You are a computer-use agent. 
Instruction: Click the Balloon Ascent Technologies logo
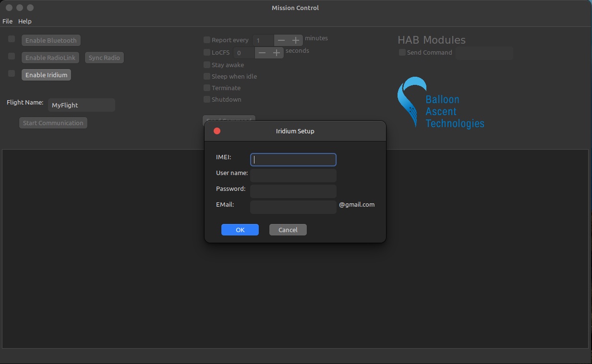pyautogui.click(x=440, y=102)
